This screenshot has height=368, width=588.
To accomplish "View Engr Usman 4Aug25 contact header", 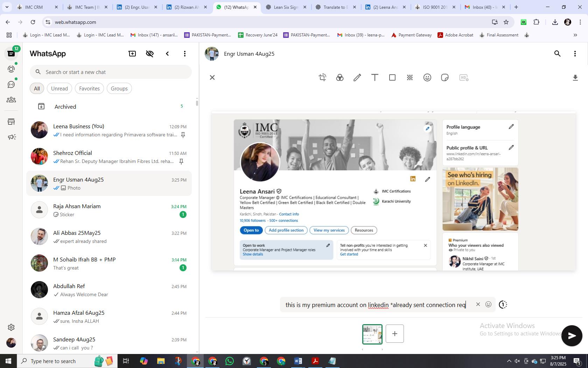I will (x=249, y=54).
